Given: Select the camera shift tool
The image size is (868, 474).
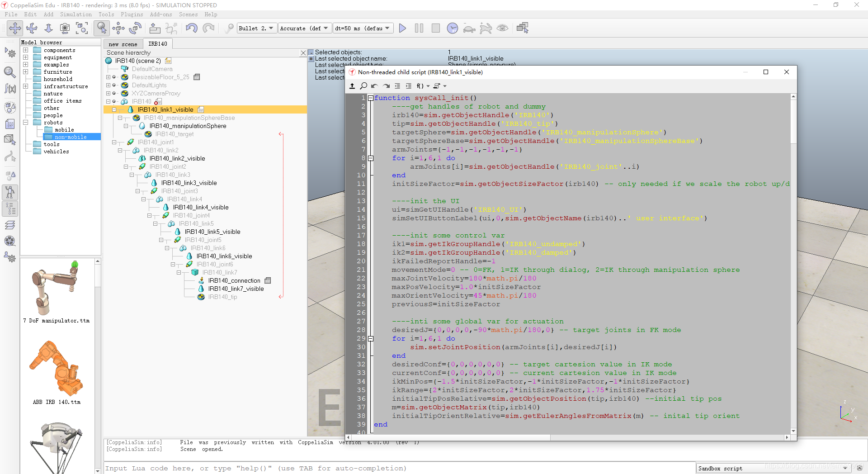Looking at the screenshot, I should (48, 28).
